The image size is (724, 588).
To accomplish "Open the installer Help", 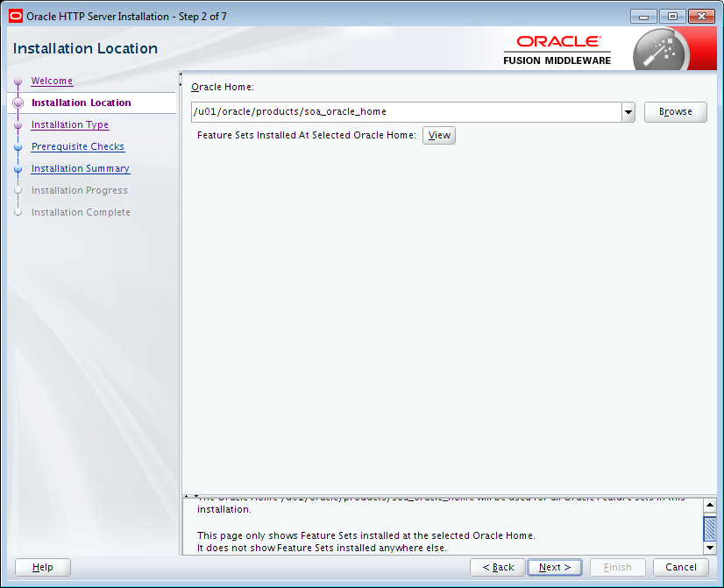I will [42, 567].
